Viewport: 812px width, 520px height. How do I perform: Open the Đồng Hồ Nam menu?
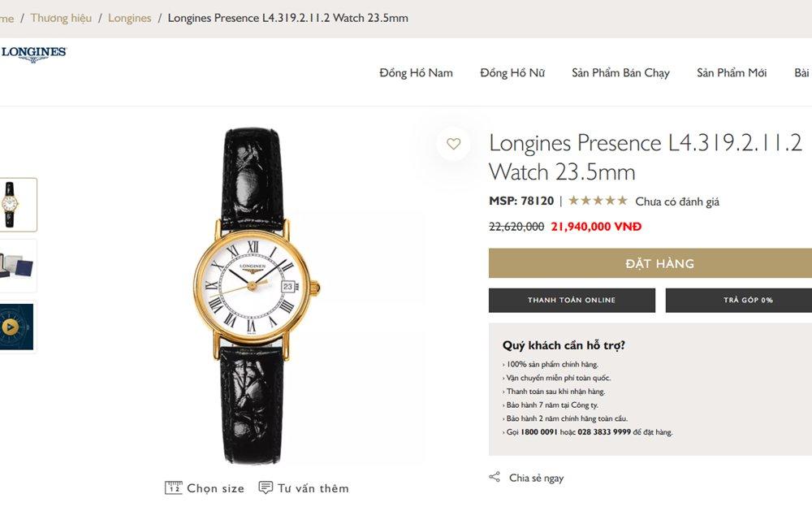[416, 73]
